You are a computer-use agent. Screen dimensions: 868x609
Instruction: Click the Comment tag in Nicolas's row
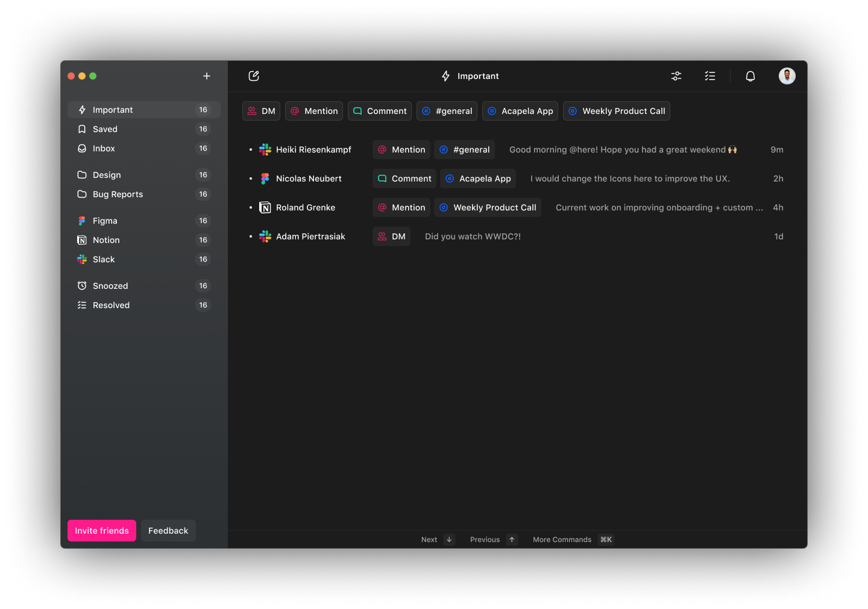pyautogui.click(x=404, y=178)
